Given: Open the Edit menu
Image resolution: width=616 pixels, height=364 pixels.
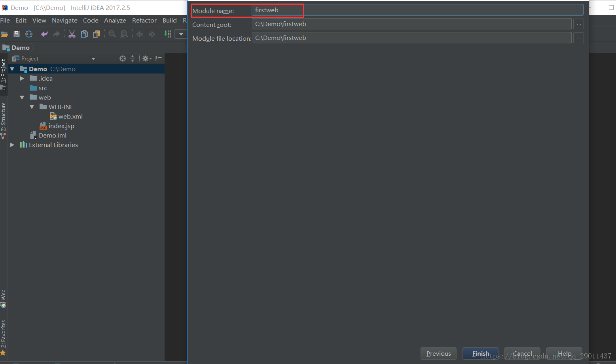Looking at the screenshot, I should [x=21, y=21].
